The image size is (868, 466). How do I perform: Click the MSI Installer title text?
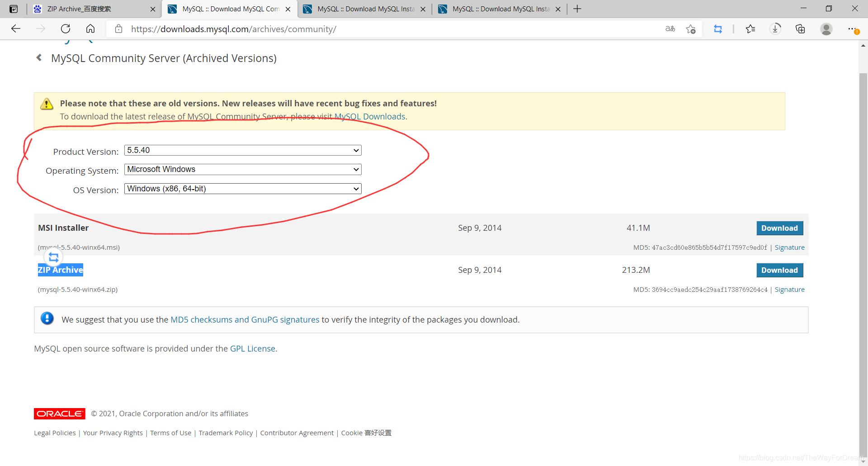tap(63, 228)
